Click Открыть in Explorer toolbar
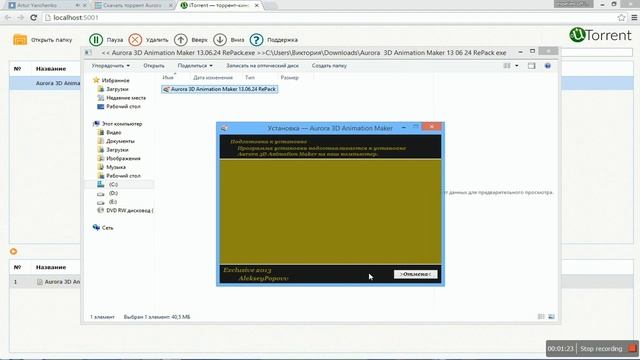 coord(154,66)
